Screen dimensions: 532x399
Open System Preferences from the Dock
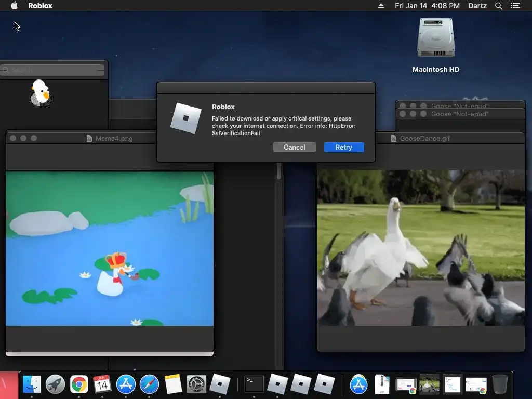[x=196, y=384]
